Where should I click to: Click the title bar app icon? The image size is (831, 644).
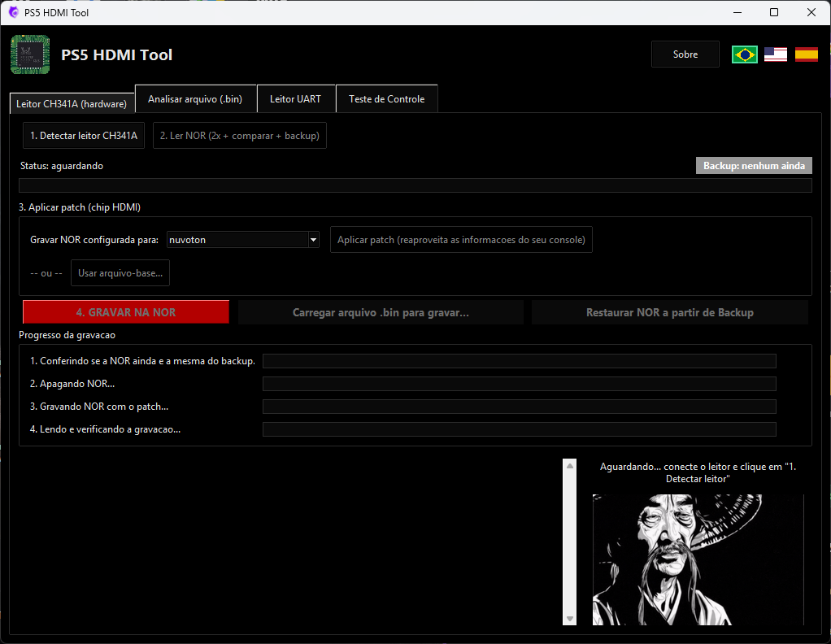[x=13, y=12]
